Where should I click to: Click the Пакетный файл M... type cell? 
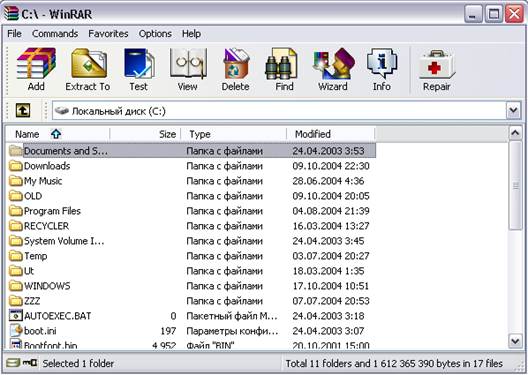pyautogui.click(x=232, y=316)
